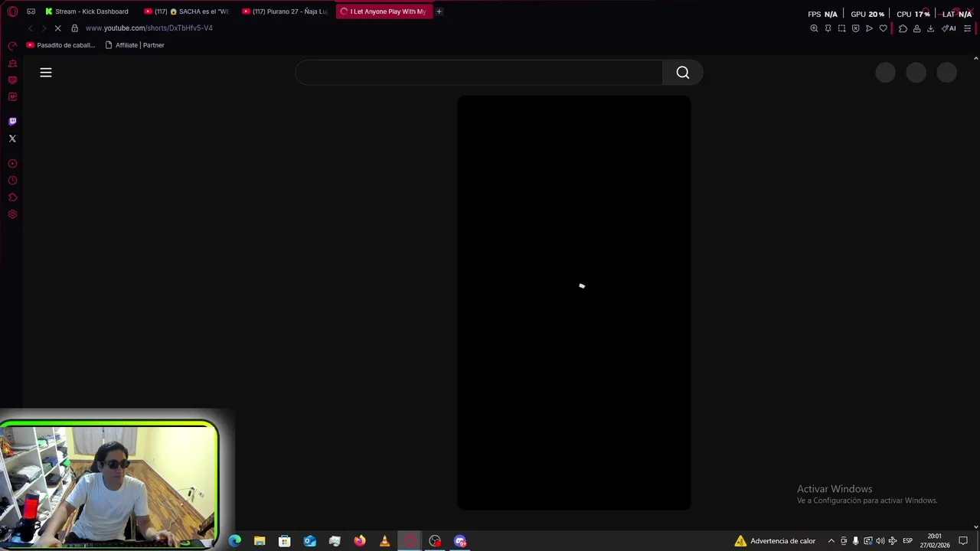Open History clock in sidebar

[x=12, y=181]
